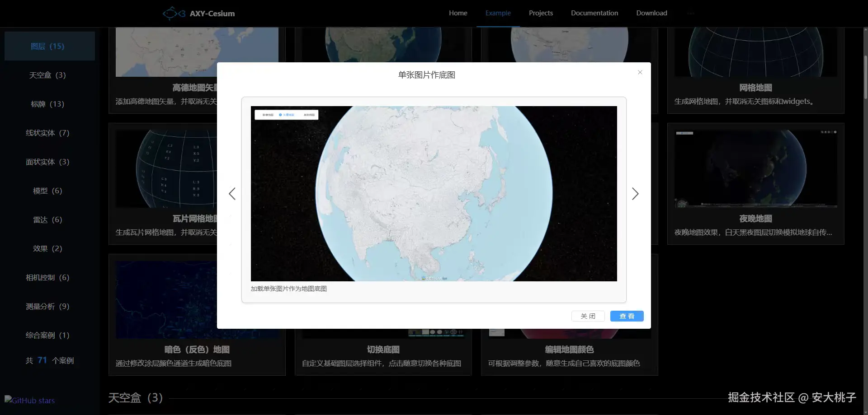868x415 pixels.
Task: Select the Example tab in the navbar
Action: click(x=498, y=13)
